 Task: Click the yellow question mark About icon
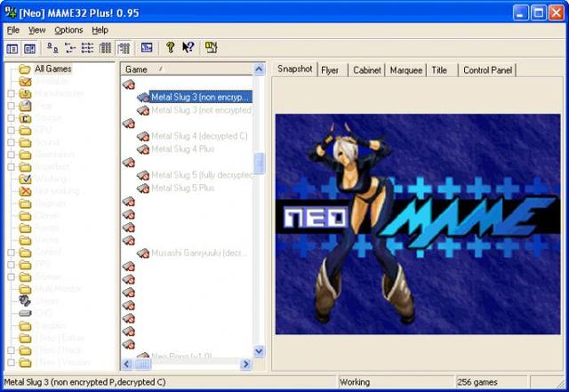[170, 47]
